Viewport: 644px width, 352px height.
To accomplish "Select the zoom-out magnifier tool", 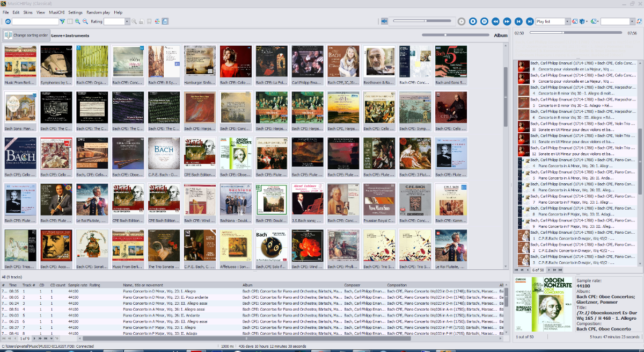I will 85,21.
